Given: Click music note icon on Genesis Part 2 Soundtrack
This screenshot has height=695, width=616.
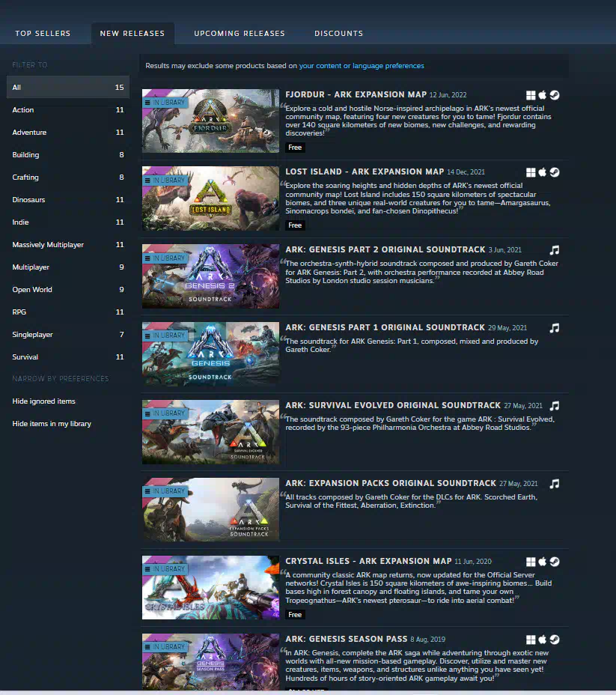Looking at the screenshot, I should pyautogui.click(x=555, y=250).
